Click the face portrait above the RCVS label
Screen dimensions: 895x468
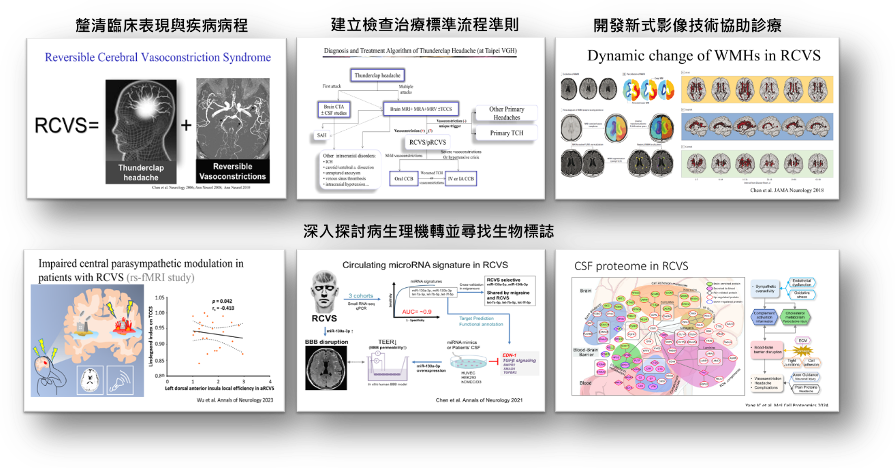(x=324, y=292)
